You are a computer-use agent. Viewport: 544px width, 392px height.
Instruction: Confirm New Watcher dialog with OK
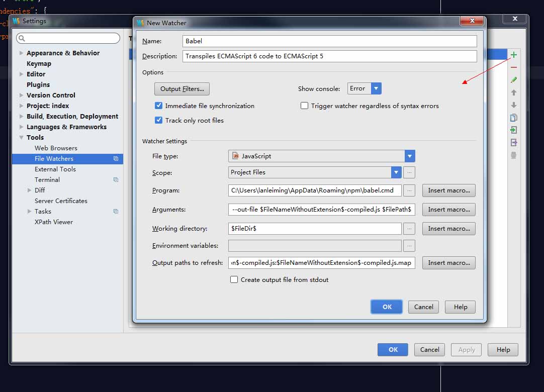click(387, 307)
